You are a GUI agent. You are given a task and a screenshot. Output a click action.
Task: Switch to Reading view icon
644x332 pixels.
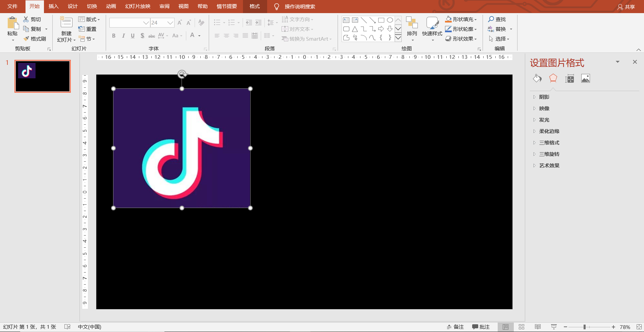(538, 327)
